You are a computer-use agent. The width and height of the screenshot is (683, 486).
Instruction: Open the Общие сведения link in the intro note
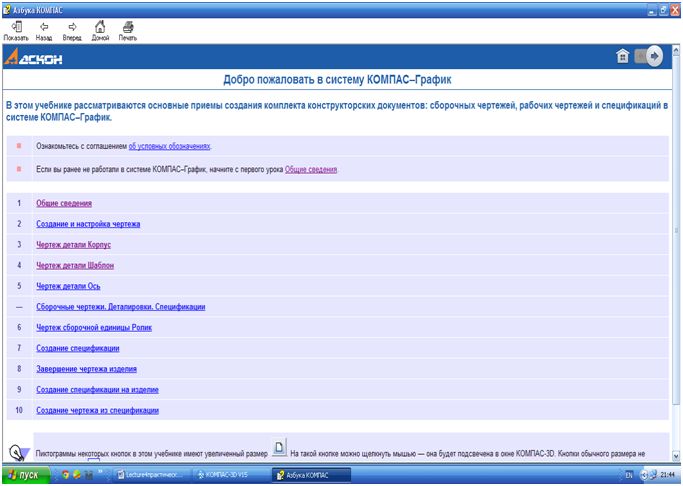tap(311, 169)
